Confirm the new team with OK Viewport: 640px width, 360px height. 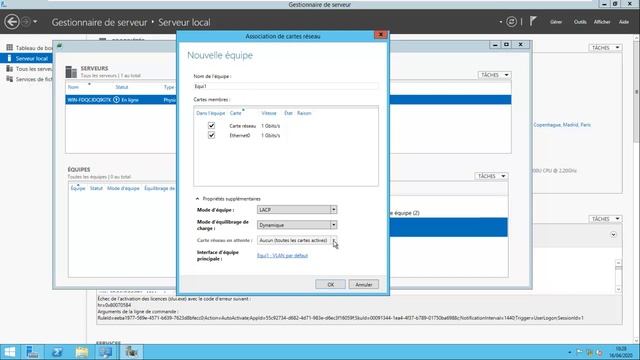[331, 284]
